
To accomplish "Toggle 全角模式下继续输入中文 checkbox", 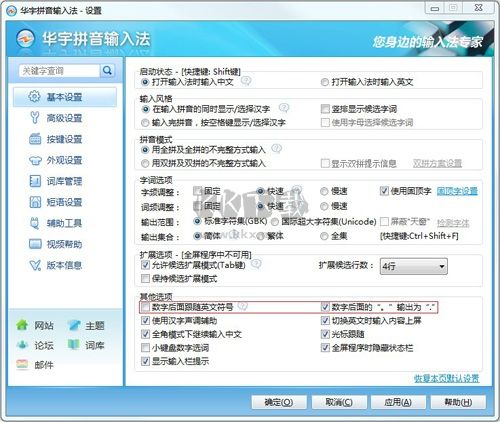I will click(x=145, y=334).
